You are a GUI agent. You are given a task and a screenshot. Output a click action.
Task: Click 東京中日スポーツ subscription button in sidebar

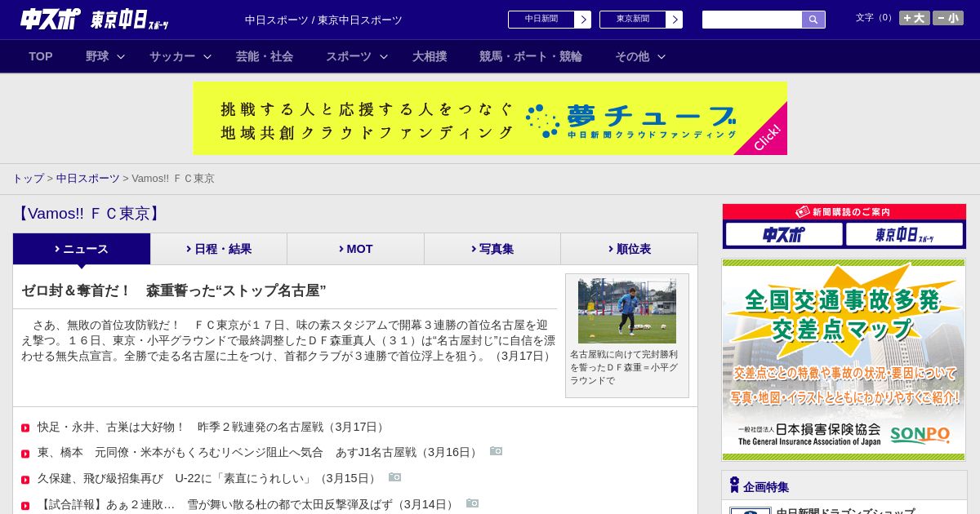[x=904, y=234]
